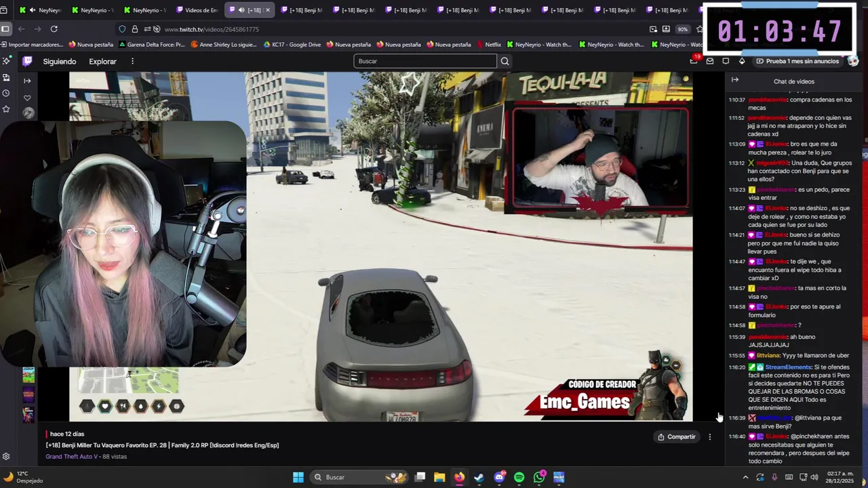Open the KC17 - Google Drive bookmark

pyautogui.click(x=292, y=45)
